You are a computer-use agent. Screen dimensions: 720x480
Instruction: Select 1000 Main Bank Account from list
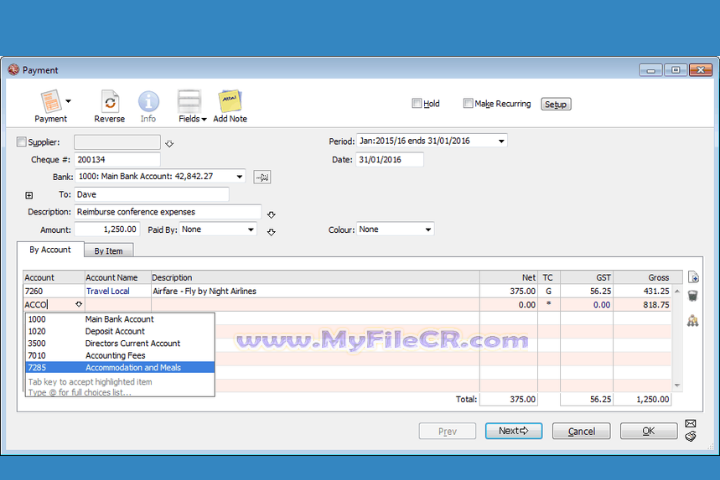[120, 319]
